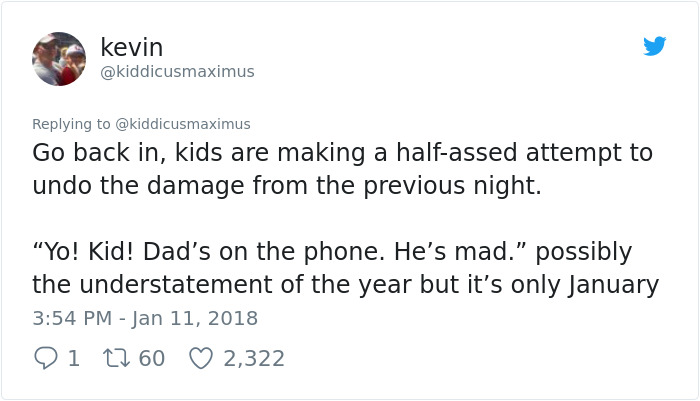Follow the @kiddicusmaximus mention after "Replying to"
This screenshot has width=700, height=401.
[183, 124]
